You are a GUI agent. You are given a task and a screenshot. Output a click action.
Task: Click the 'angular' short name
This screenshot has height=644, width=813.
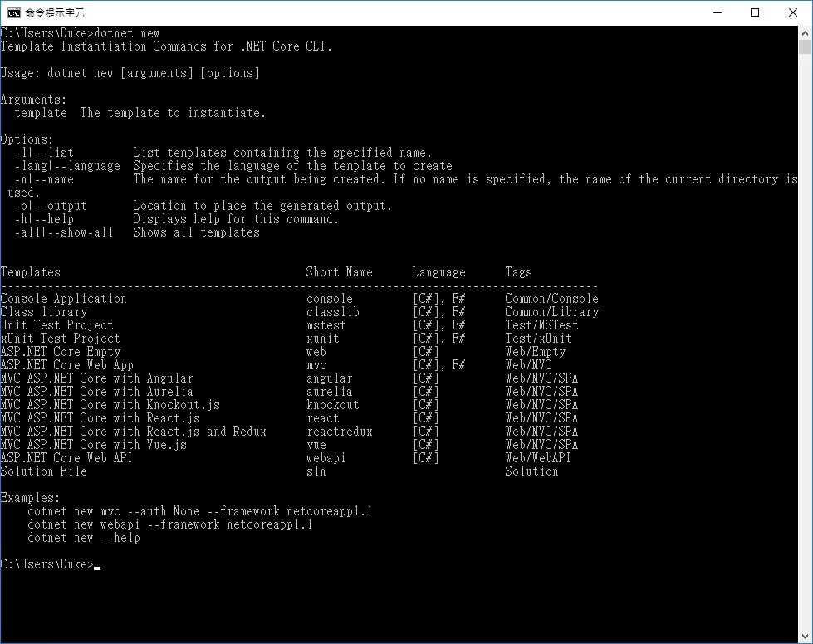pyautogui.click(x=329, y=378)
